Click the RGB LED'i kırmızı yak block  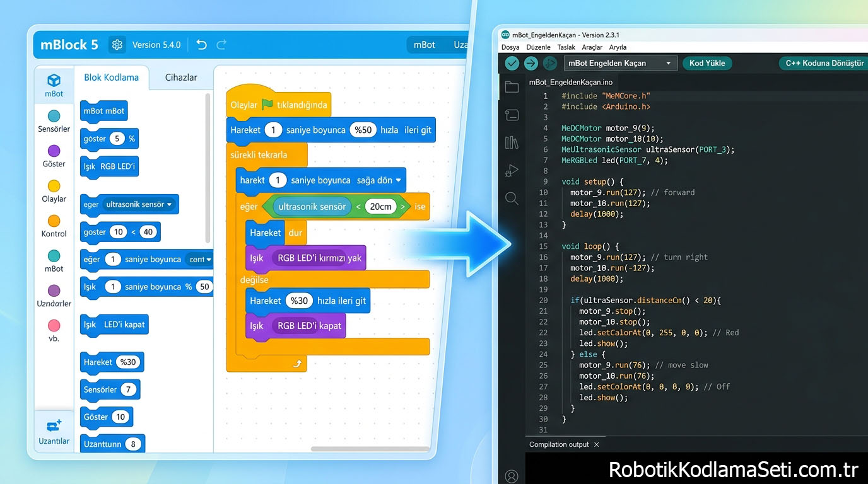coord(306,258)
